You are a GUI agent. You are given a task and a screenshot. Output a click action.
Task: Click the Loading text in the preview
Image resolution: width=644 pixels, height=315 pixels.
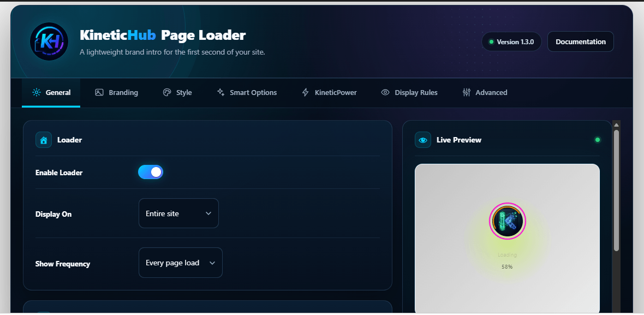pyautogui.click(x=507, y=255)
